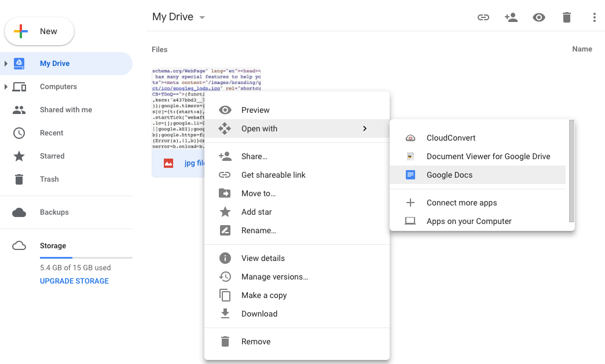Select Connect more apps option
The image size is (605, 364).
coord(478,203)
